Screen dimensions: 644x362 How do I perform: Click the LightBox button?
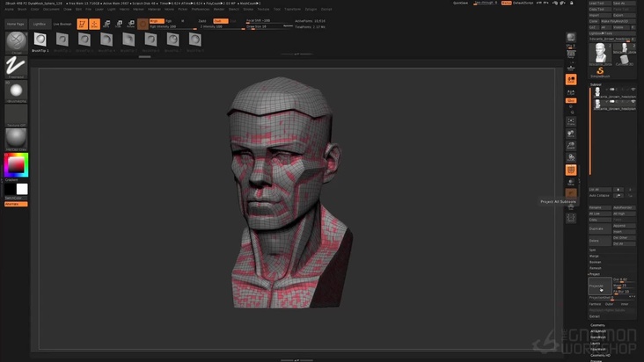40,25
